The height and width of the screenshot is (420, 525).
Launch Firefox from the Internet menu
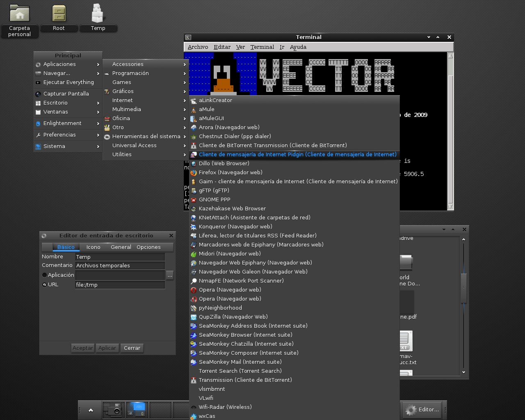click(230, 173)
